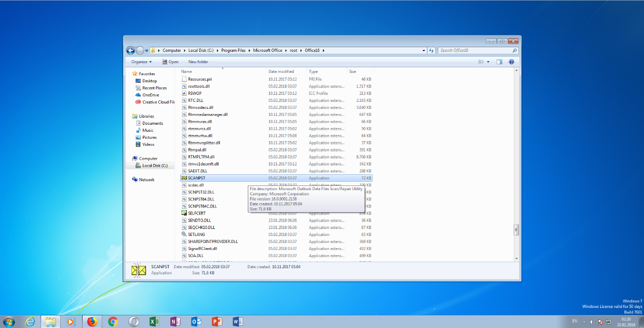
Task: Click the Explorer help icon
Action: click(x=511, y=62)
